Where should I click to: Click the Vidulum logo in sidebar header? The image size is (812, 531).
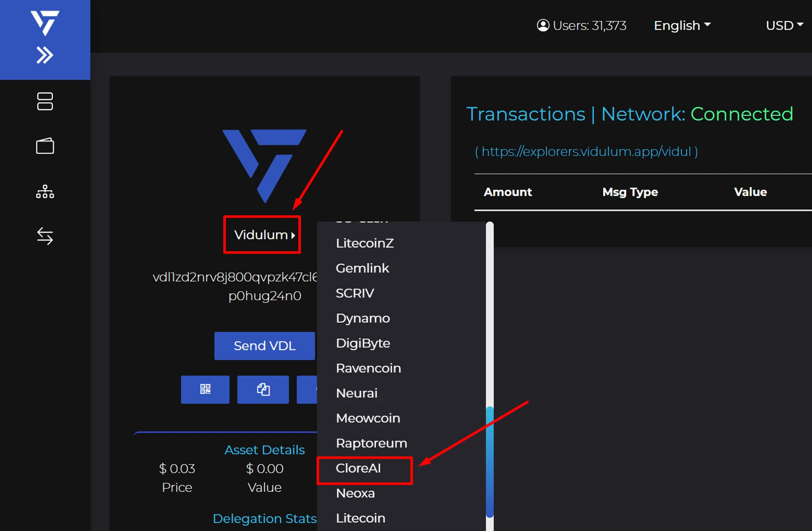coord(45,22)
